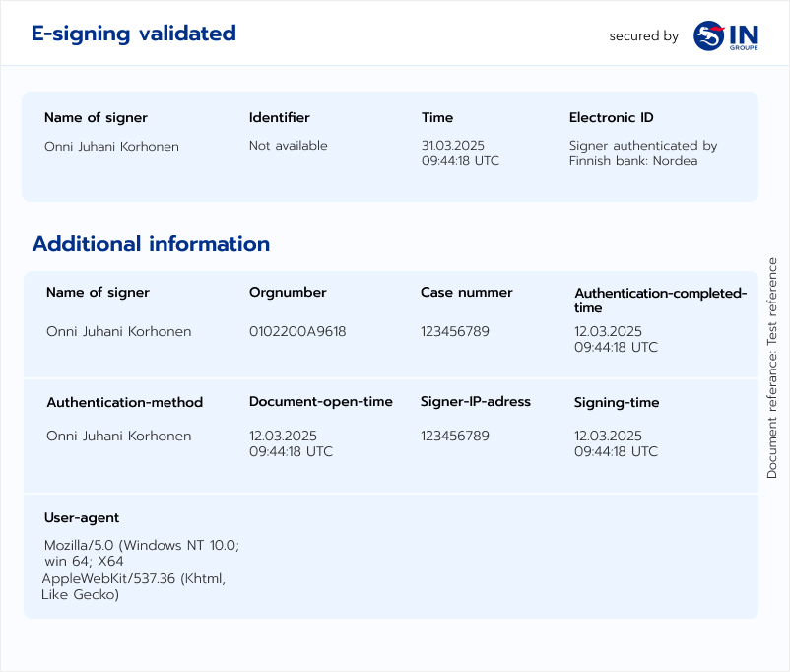Click the 31.03.2025 time value
The width and height of the screenshot is (790, 672).
(x=460, y=153)
